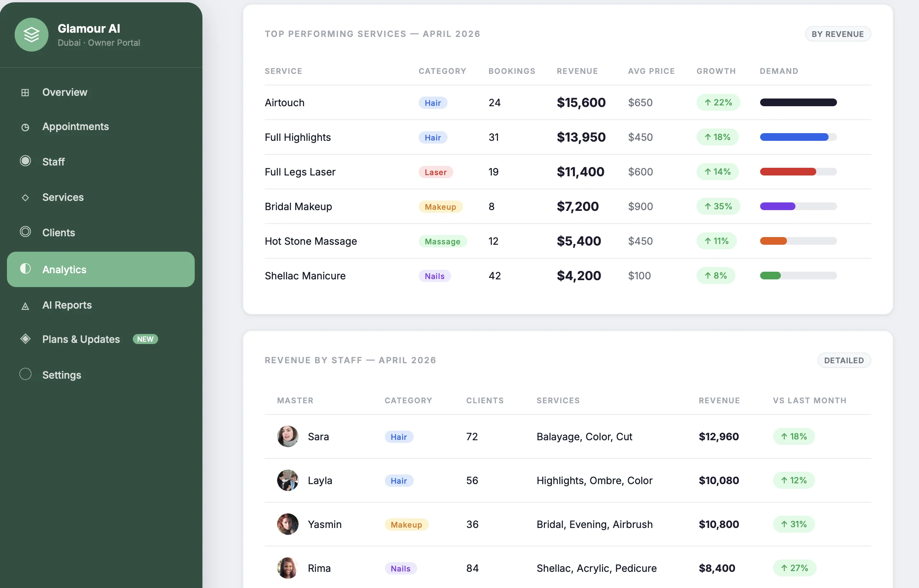Viewport: 919px width, 588px height.
Task: Click Yasmin's name in staff table
Action: (325, 524)
